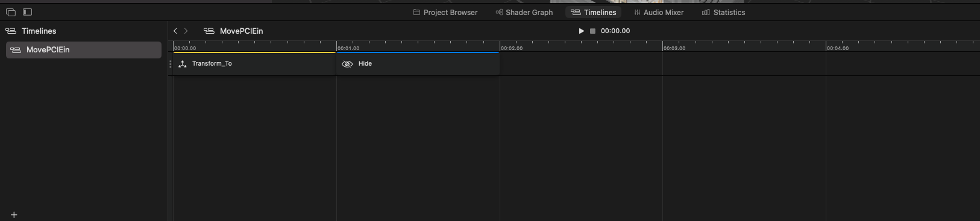The image size is (980, 221).
Task: Click the Transform_To clip's transform icon
Action: (183, 64)
